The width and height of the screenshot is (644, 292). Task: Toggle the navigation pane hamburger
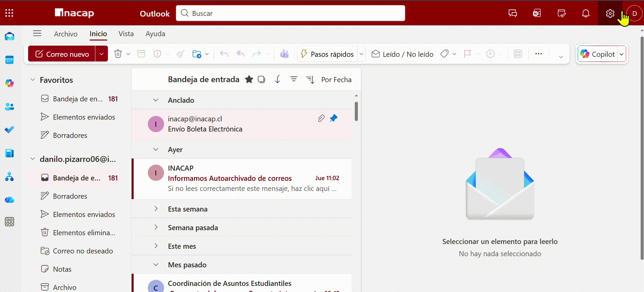(37, 33)
